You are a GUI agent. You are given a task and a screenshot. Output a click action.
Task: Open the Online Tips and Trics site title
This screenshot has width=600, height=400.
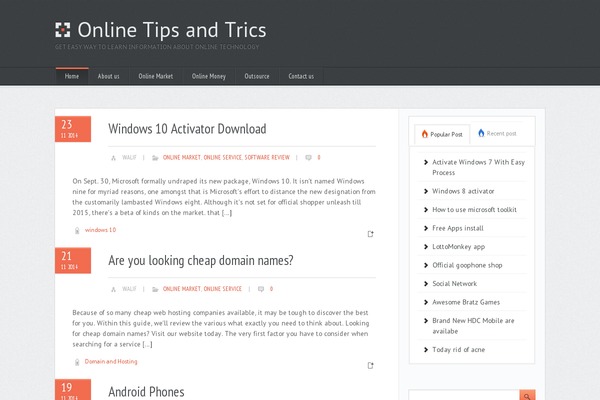pos(172,30)
